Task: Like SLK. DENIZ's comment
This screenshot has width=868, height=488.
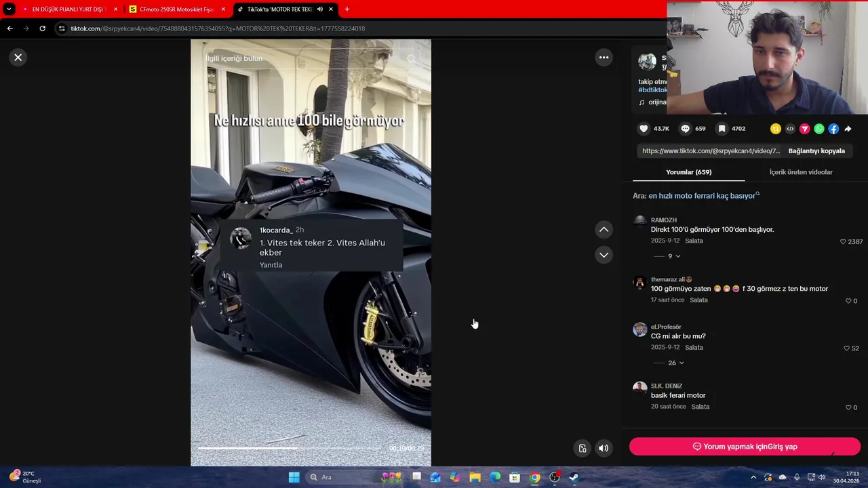Action: pos(848,407)
